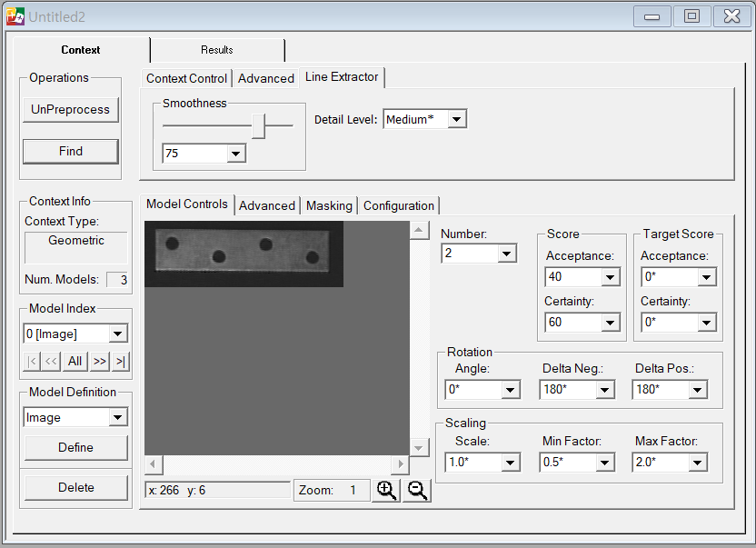Screen dimensions: 756x548
Task: Switch to the Masking tab
Action: (329, 206)
